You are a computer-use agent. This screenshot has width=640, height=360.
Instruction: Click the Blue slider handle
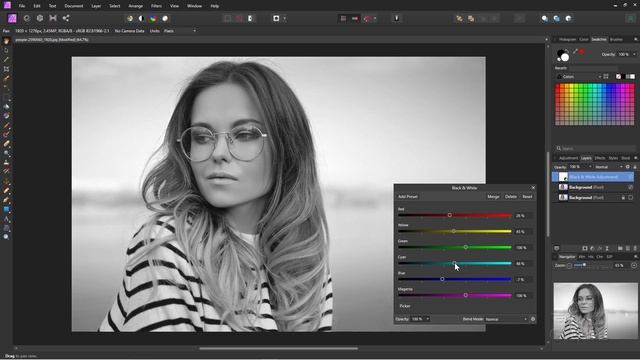click(x=442, y=279)
